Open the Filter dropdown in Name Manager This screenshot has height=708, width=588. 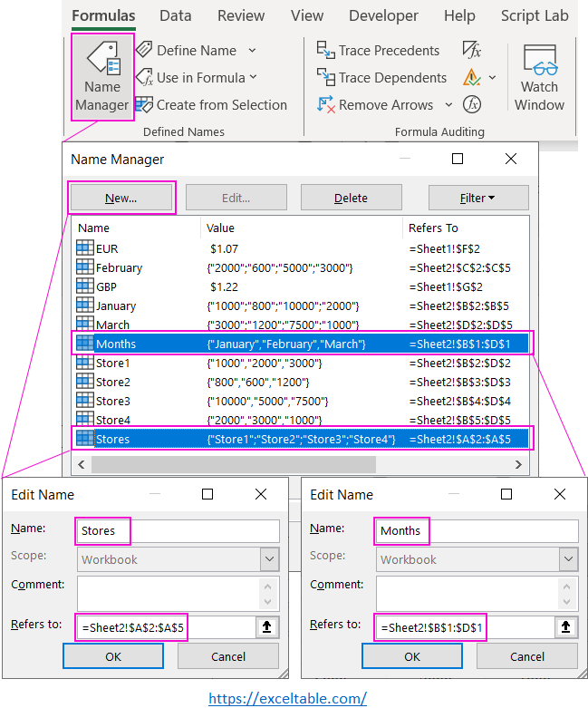[478, 198]
